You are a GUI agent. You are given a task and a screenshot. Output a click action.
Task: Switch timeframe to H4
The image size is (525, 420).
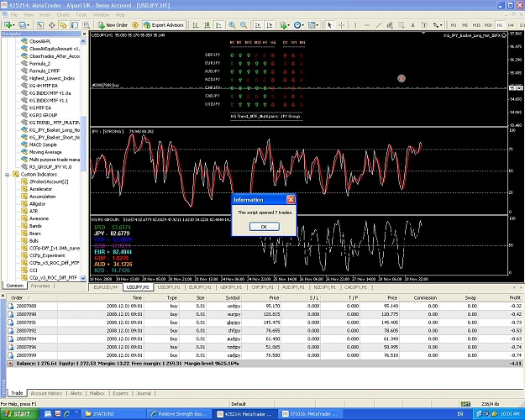pos(511,25)
